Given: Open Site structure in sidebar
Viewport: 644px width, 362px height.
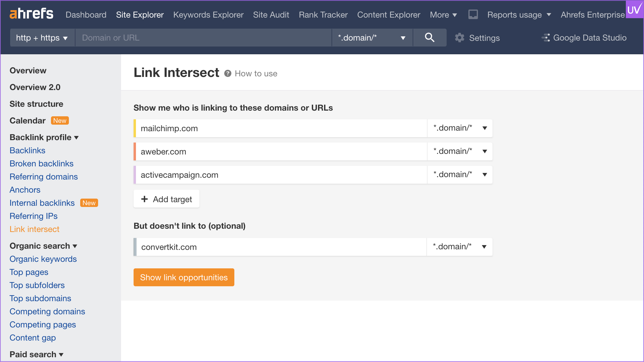Looking at the screenshot, I should click(x=36, y=104).
